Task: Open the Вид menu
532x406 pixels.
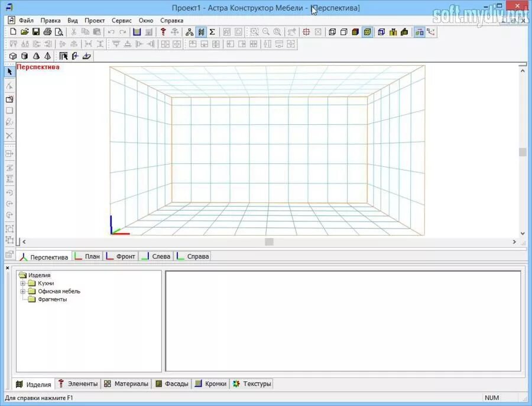Action: tap(72, 20)
